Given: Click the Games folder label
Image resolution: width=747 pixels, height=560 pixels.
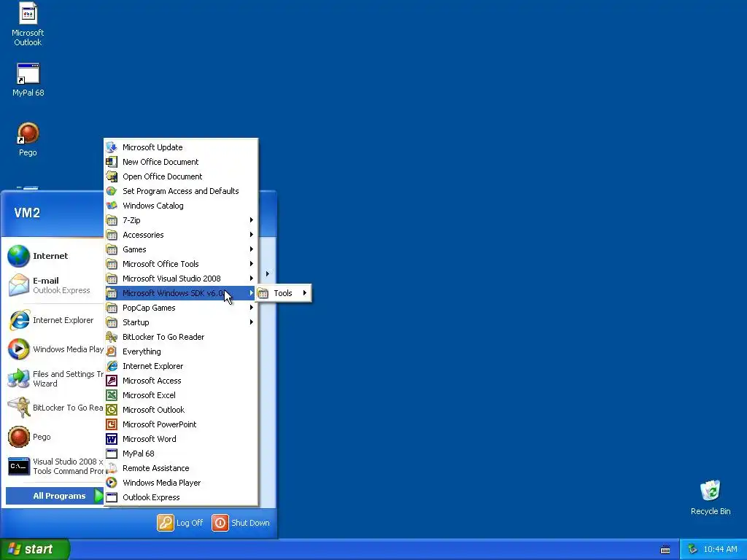Looking at the screenshot, I should [134, 249].
